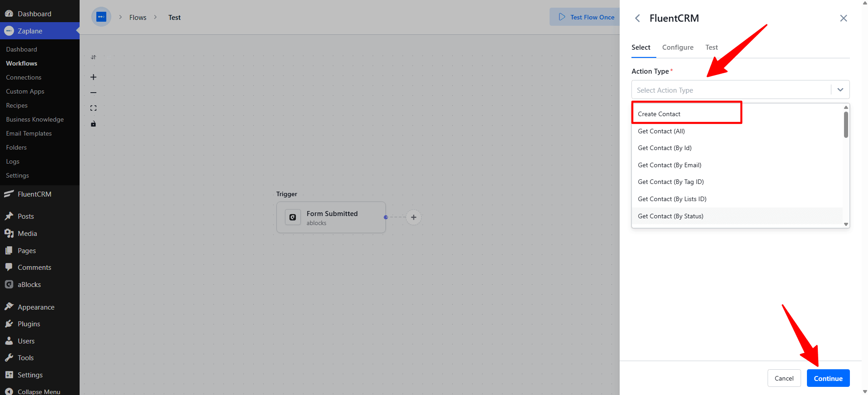Click the aBlocks sidebar icon
This screenshot has width=868, height=395.
pos(9,284)
